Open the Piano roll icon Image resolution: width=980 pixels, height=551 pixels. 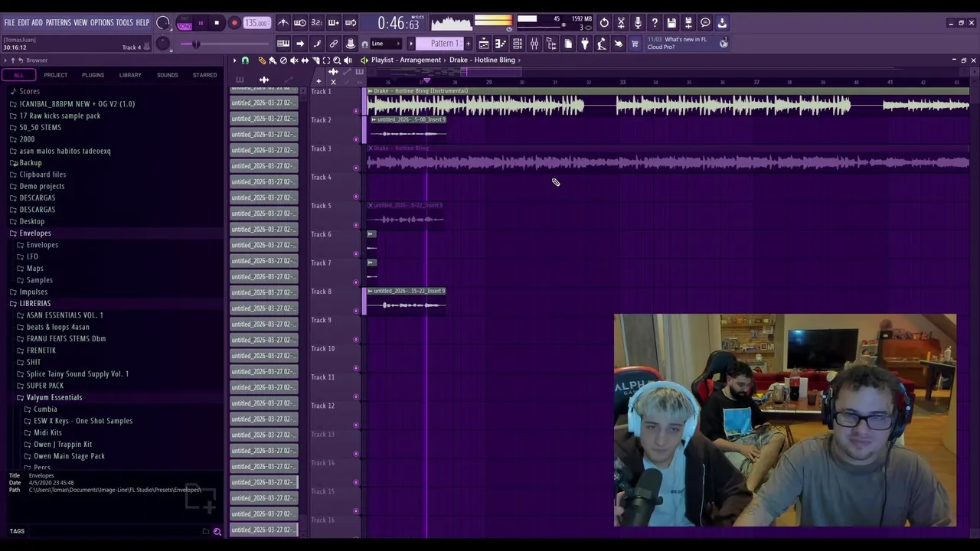(x=501, y=44)
